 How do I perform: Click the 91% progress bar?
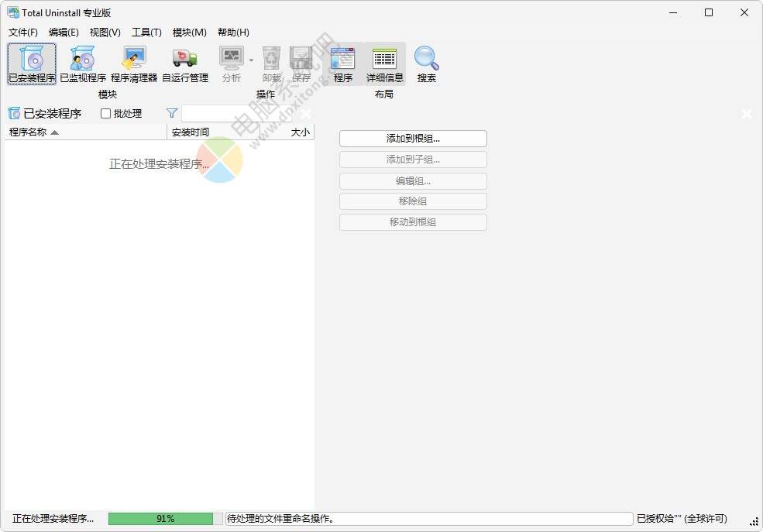[160, 519]
